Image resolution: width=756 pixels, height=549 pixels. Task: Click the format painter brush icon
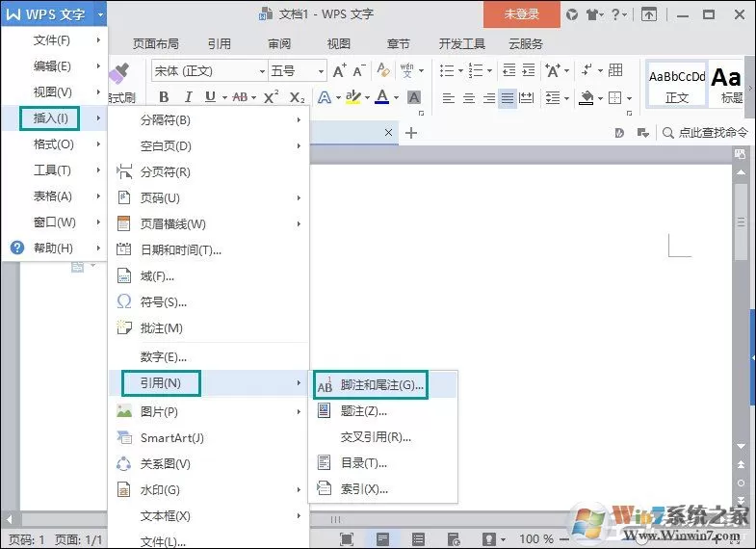click(x=119, y=73)
